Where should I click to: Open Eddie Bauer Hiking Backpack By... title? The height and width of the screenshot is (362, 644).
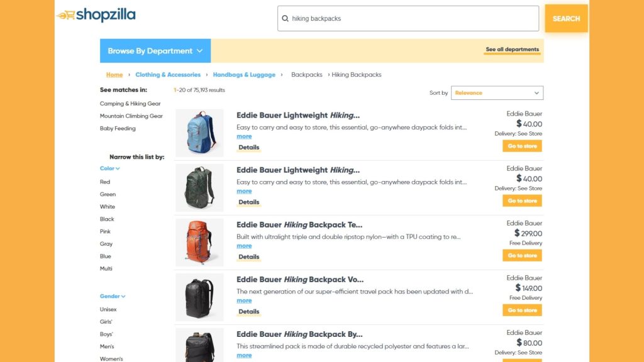(299, 334)
